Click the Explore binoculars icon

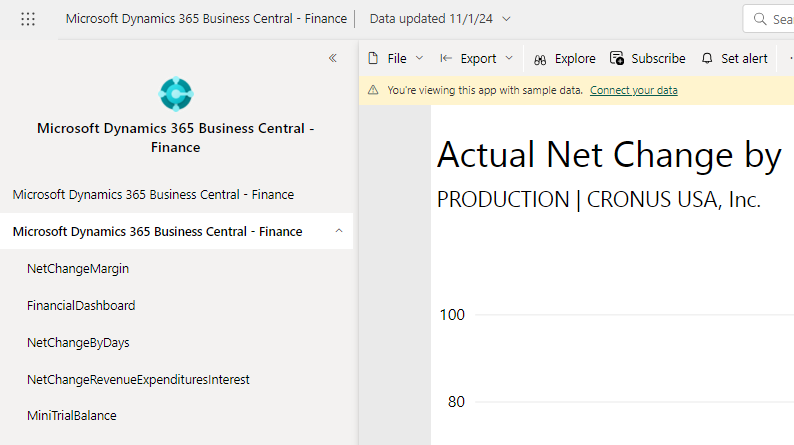(x=540, y=59)
